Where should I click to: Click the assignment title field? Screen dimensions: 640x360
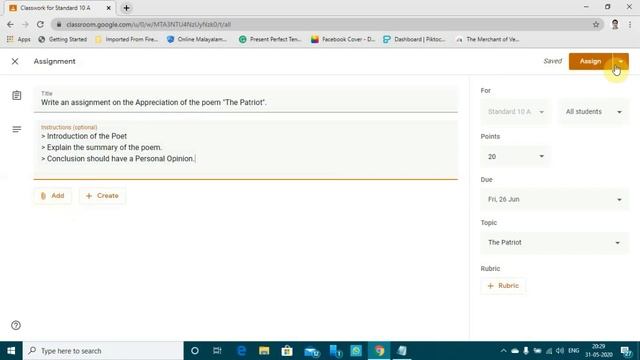246,100
